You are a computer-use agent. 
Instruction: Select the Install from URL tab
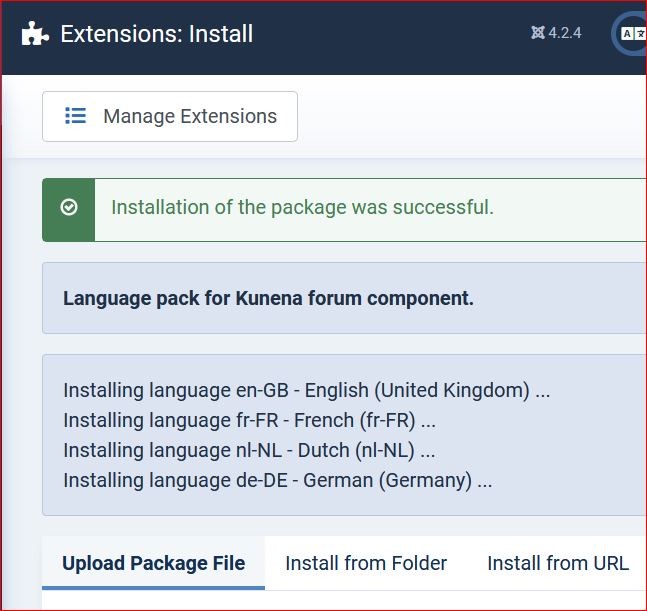point(558,563)
